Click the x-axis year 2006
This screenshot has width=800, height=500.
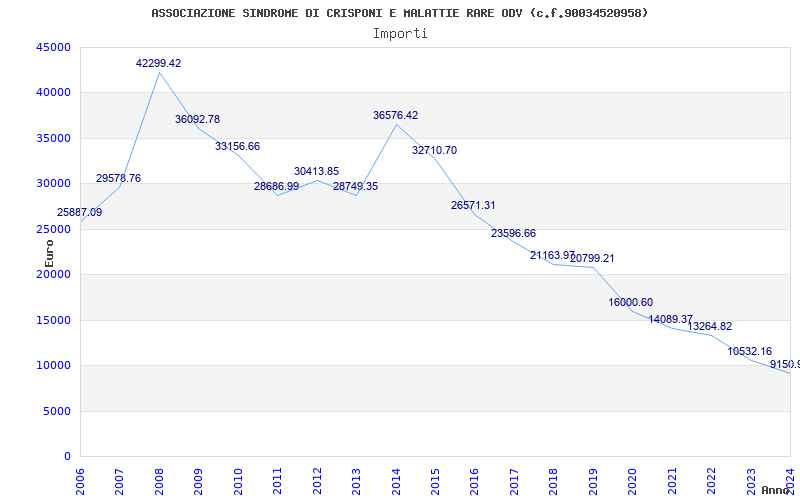point(80,481)
